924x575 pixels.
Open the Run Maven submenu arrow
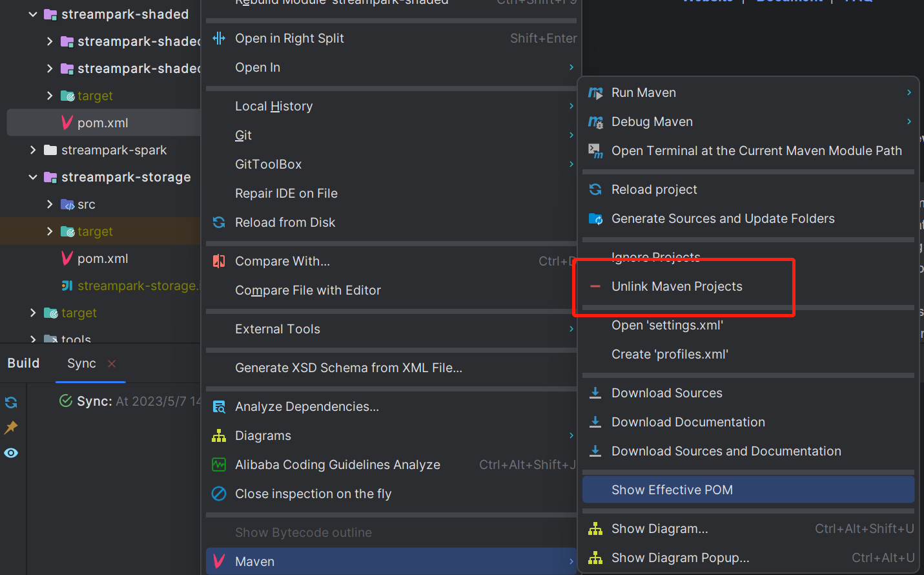click(x=909, y=92)
